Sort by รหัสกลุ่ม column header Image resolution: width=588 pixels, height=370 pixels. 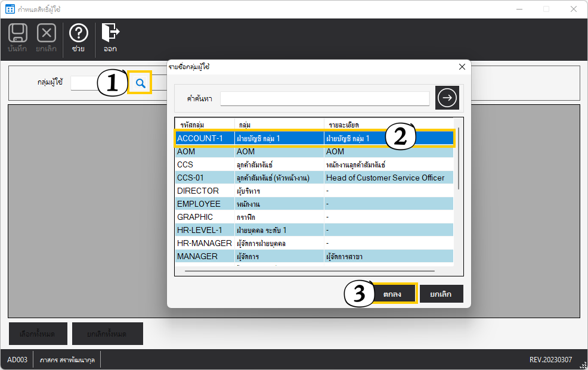[204, 125]
